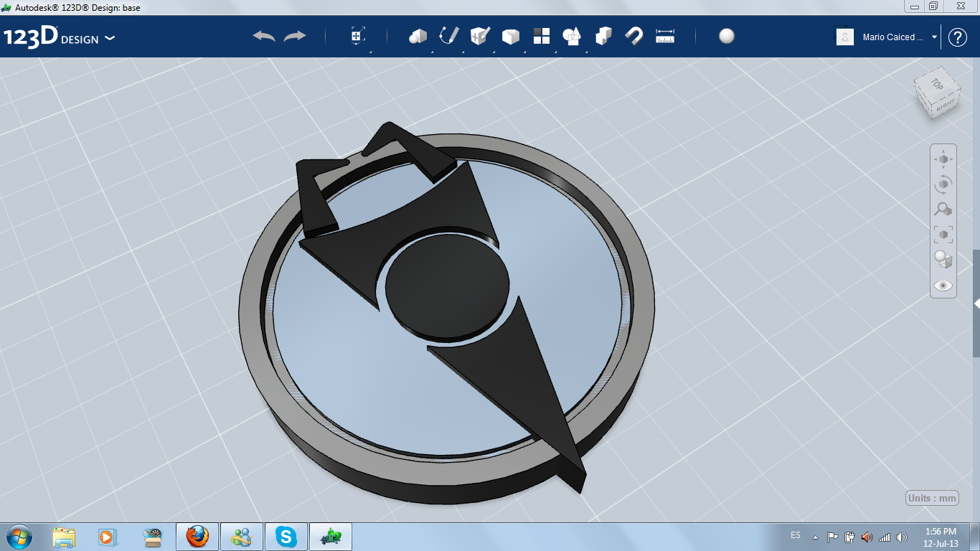Image resolution: width=980 pixels, height=551 pixels.
Task: Click the Units : mm button
Action: click(x=932, y=498)
